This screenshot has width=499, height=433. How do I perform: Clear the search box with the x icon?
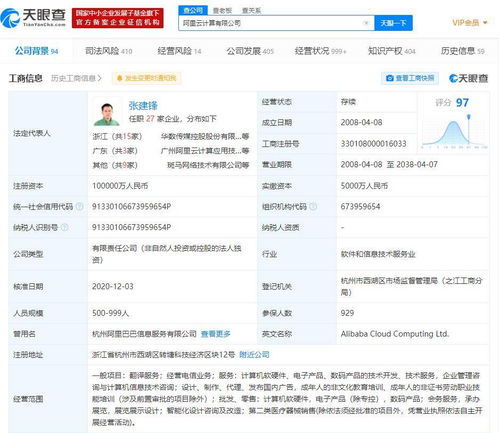[x=366, y=23]
